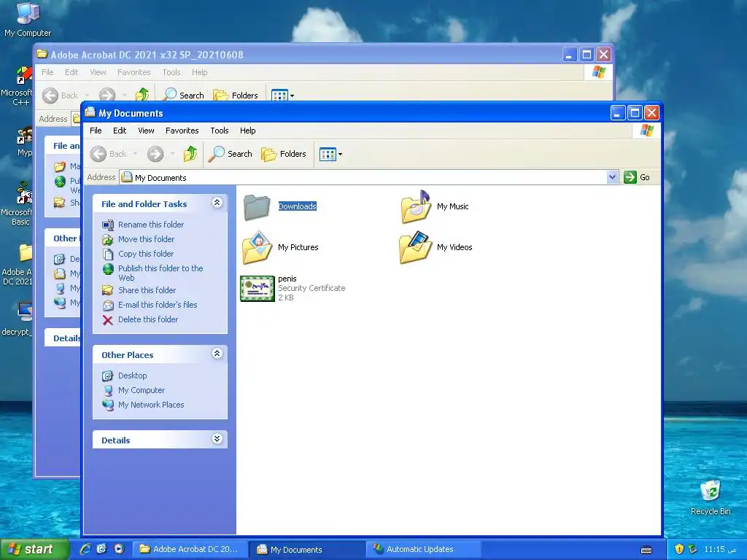Viewport: 747px width, 560px height.
Task: Click Folders in the Adobe Acrobat window toolbar
Action: 236,95
